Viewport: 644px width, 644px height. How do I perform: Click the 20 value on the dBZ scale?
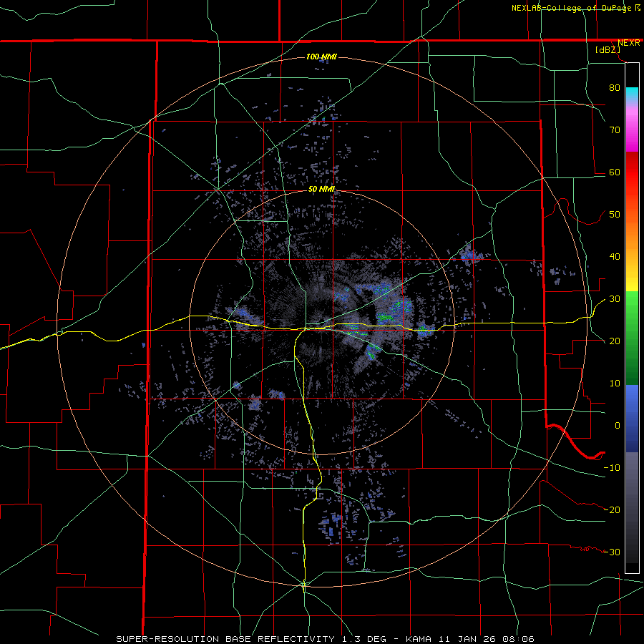(615, 341)
